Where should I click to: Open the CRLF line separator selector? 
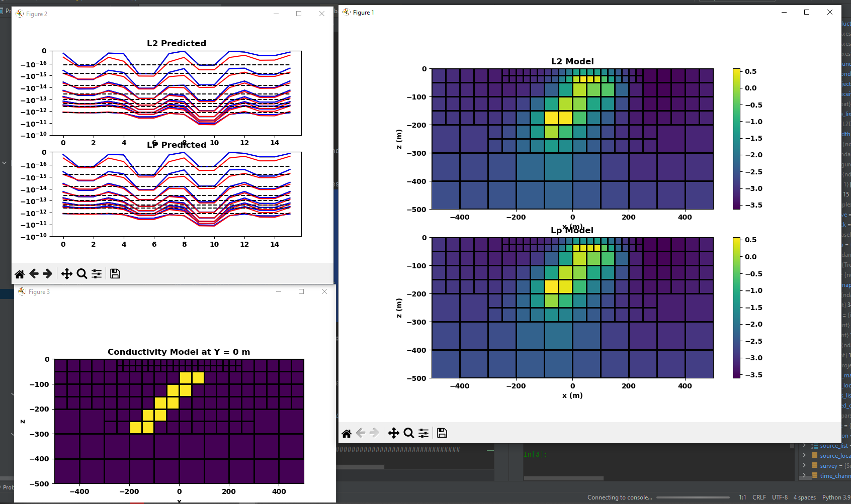coord(759,497)
